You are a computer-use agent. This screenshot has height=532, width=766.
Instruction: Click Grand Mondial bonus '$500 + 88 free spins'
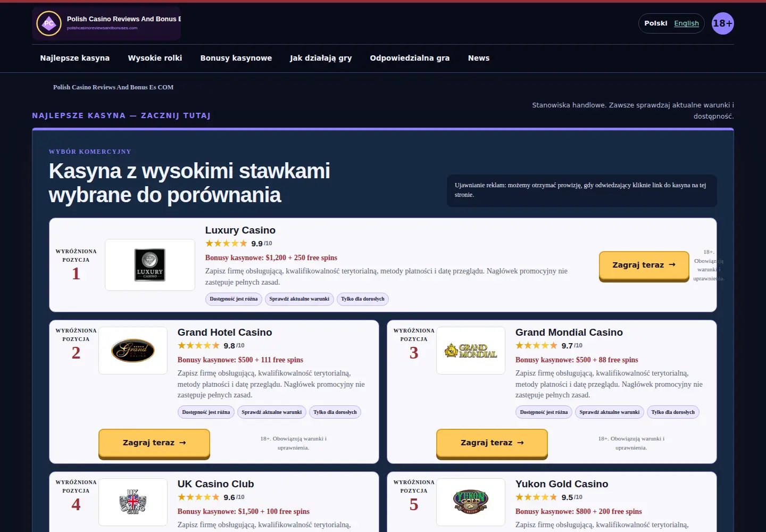[607, 360]
